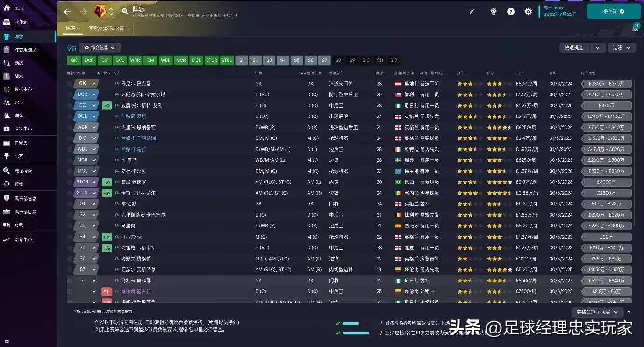Open the 概况 tab menu
The image size is (644, 347).
coord(72,29)
